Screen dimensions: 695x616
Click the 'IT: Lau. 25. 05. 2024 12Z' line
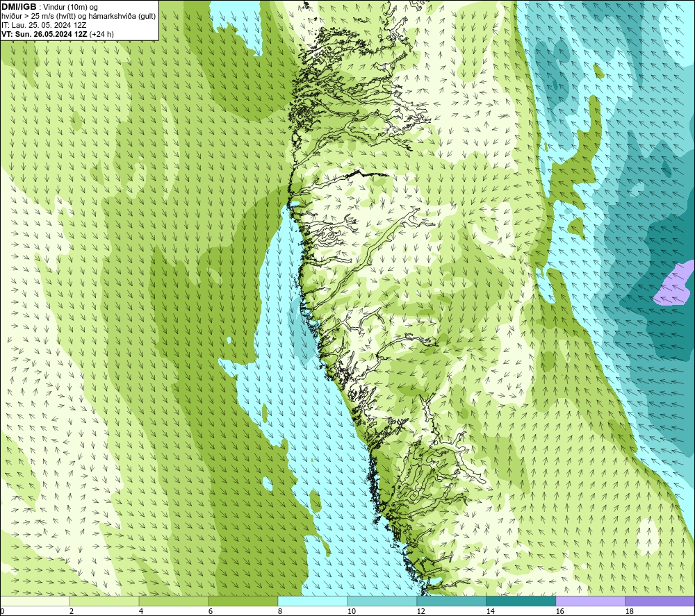[44, 25]
